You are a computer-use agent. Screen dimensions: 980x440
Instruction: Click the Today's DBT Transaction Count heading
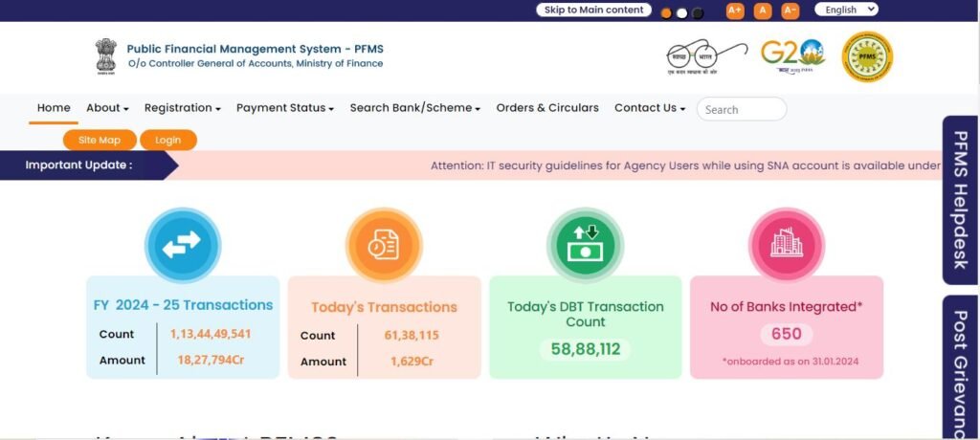point(586,314)
